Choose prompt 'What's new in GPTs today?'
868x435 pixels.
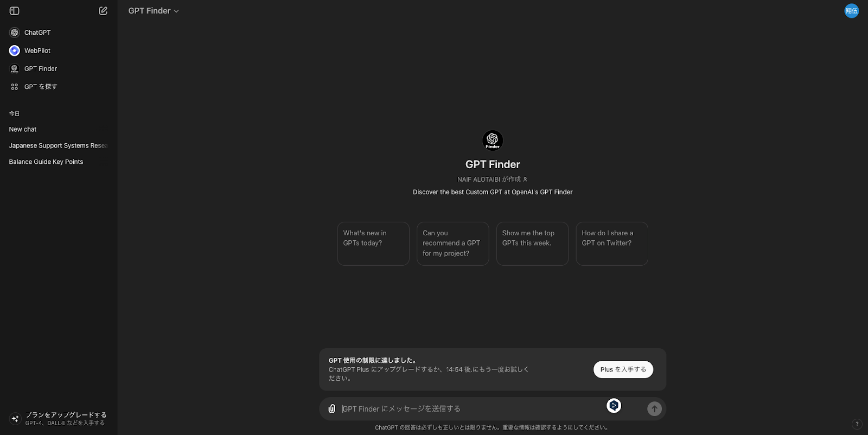pos(373,244)
